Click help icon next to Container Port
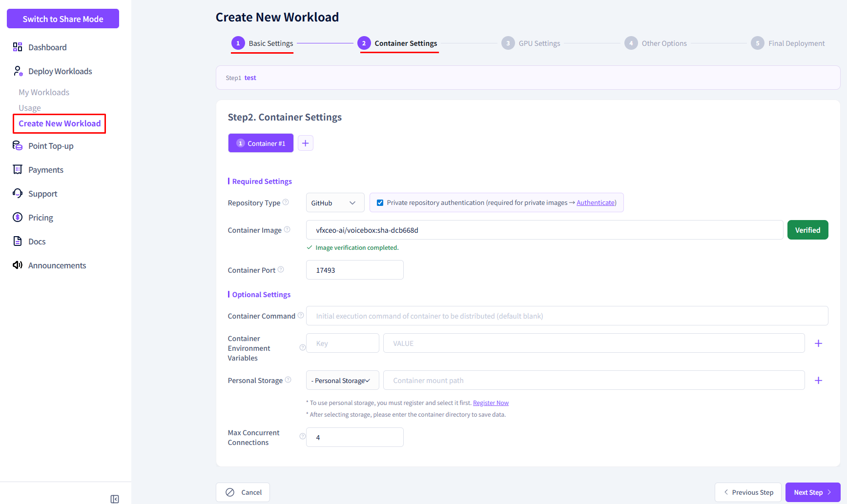This screenshot has width=847, height=504. click(281, 269)
